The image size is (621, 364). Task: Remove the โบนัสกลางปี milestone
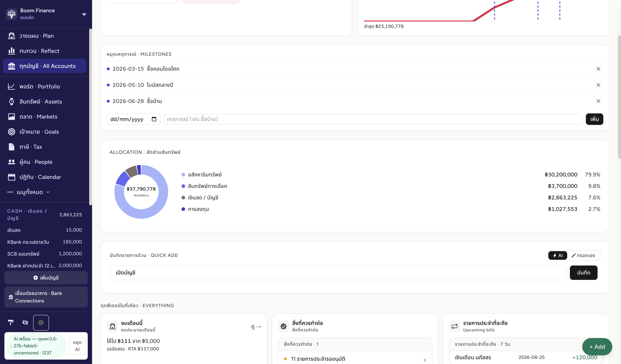pos(598,85)
